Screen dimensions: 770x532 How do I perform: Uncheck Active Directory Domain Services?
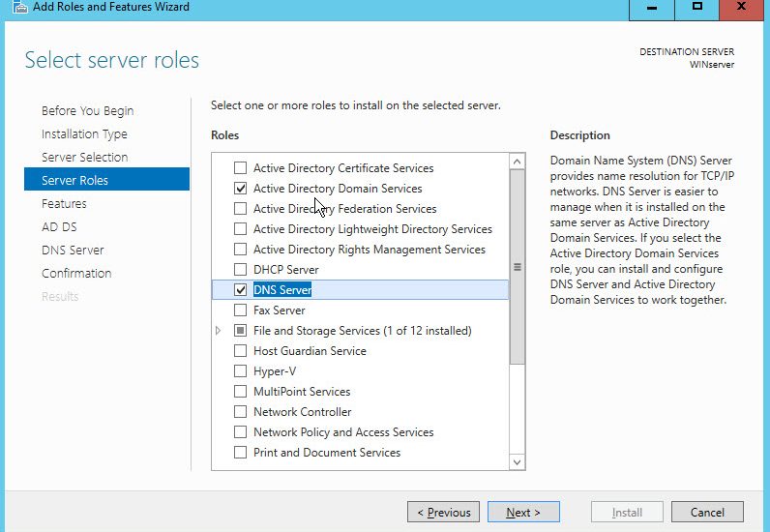pyautogui.click(x=240, y=189)
